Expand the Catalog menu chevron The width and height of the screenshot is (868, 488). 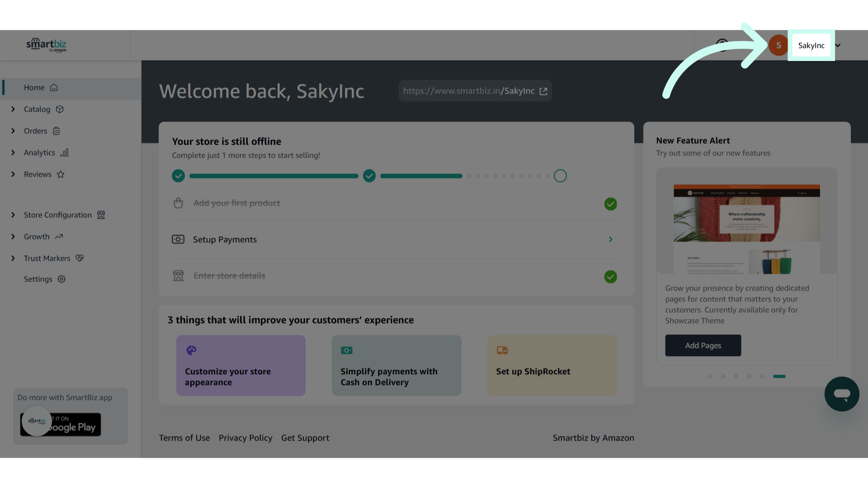[x=13, y=109]
